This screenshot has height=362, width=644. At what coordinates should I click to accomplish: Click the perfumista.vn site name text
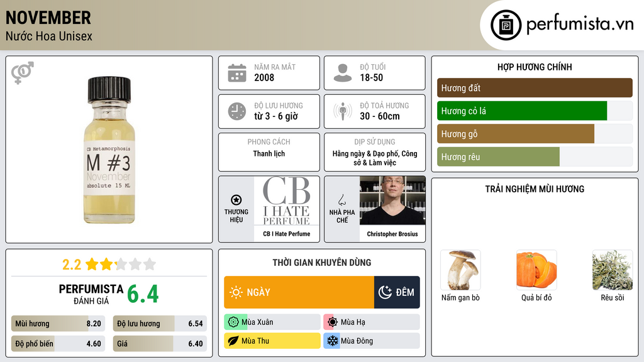click(580, 25)
